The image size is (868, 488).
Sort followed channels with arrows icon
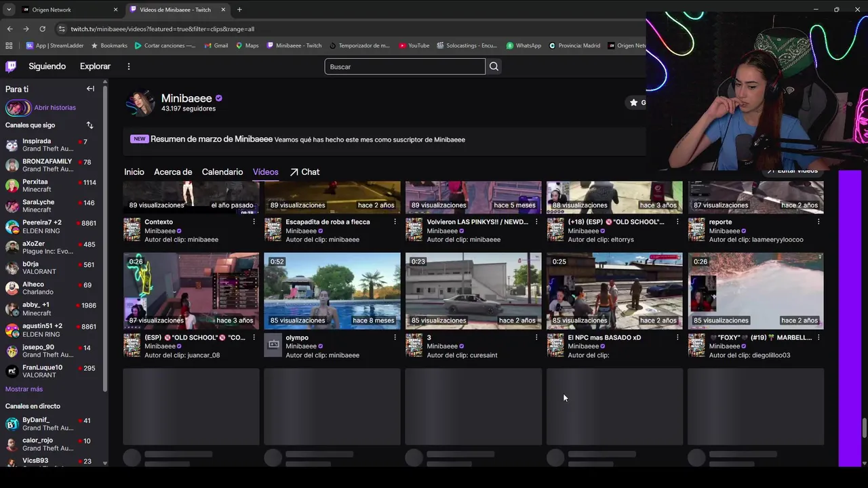coord(90,125)
